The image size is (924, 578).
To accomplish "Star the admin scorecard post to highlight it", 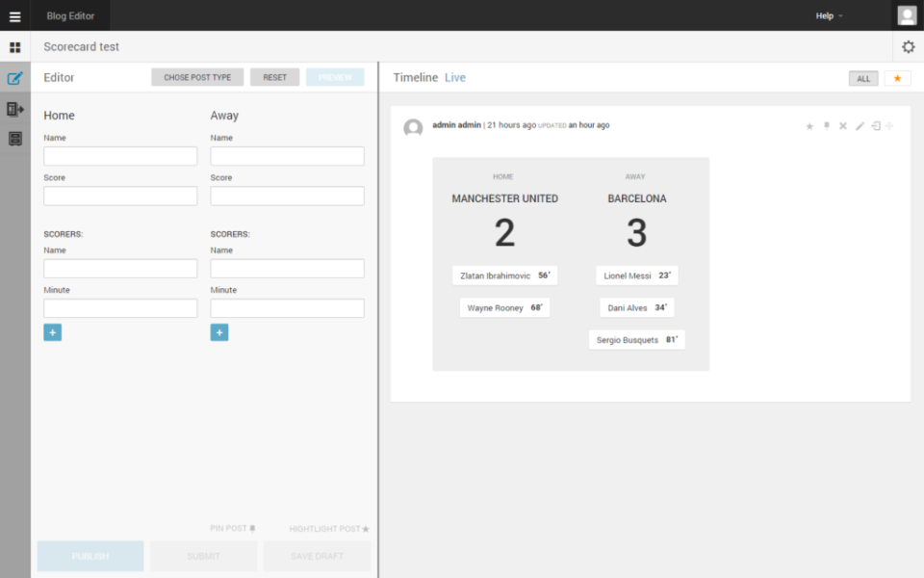I will tap(808, 125).
